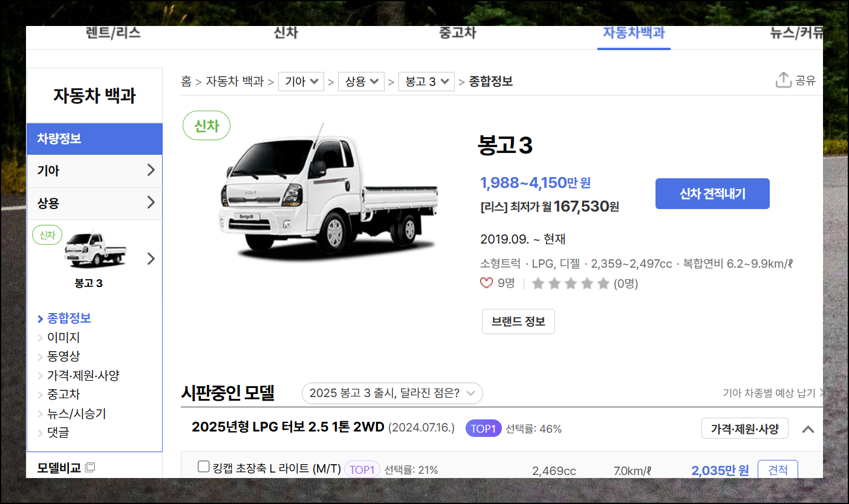This screenshot has width=849, height=504.
Task: Click the 2,035만 원 price
Action: [x=720, y=470]
